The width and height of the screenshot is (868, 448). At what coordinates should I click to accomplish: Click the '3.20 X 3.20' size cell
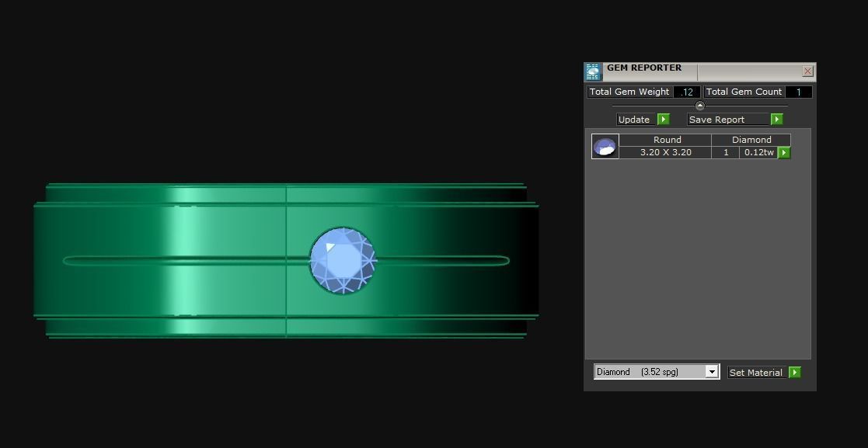pos(665,153)
